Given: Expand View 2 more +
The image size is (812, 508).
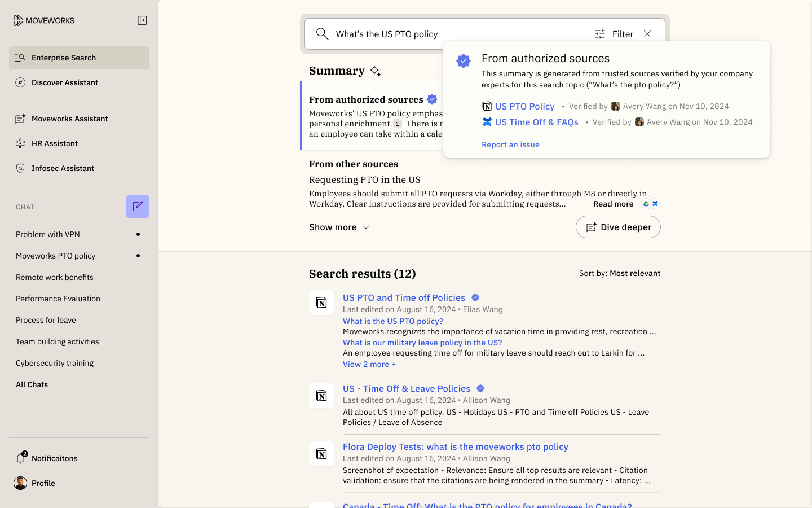Looking at the screenshot, I should tap(369, 364).
